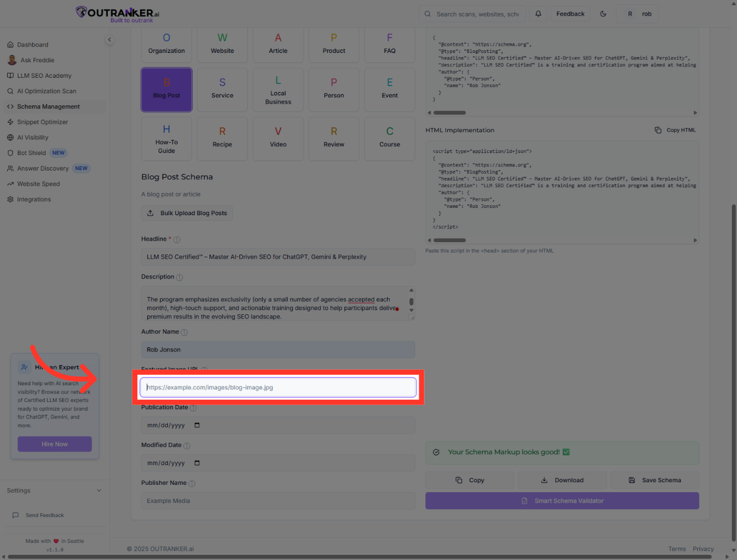The width and height of the screenshot is (737, 560).
Task: Click JSON code horizontal scrollbar
Action: tap(450, 113)
